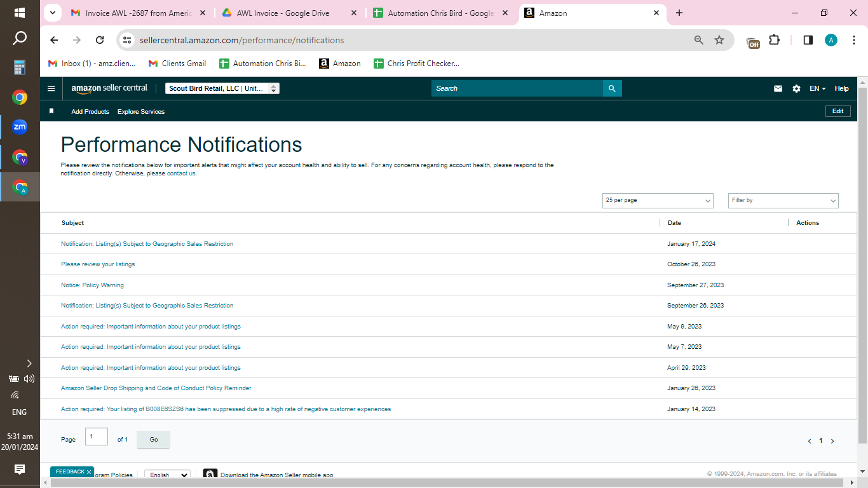Open the Scout Bird Retail account switcher dropdown
Image resolution: width=868 pixels, height=488 pixels.
pyautogui.click(x=222, y=88)
